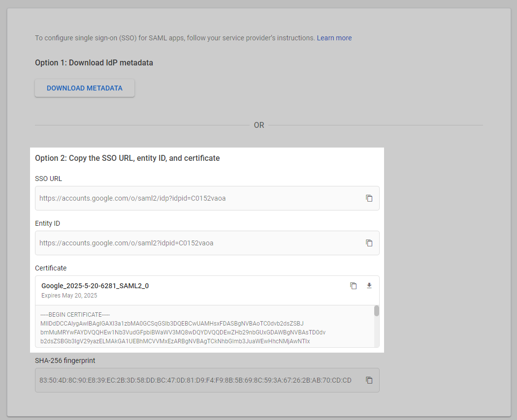Image resolution: width=517 pixels, height=420 pixels.
Task: Copy the Entity ID with its copy icon
Action: pyautogui.click(x=369, y=243)
